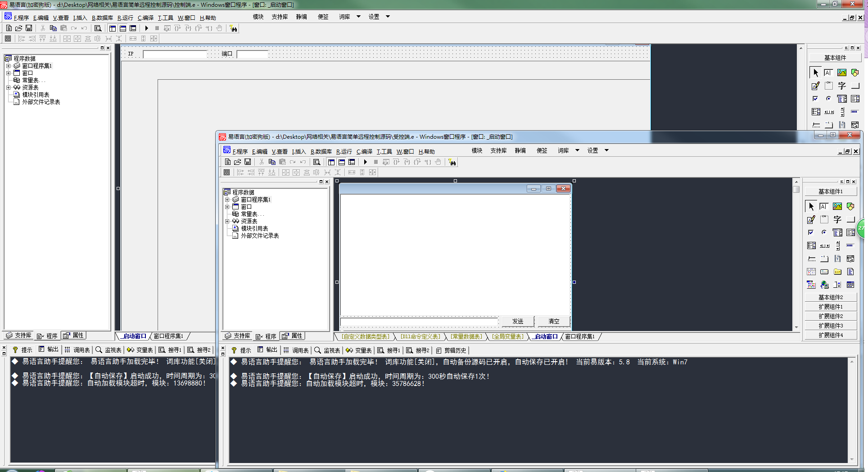Open 扩展组件1 palette section

click(x=831, y=307)
